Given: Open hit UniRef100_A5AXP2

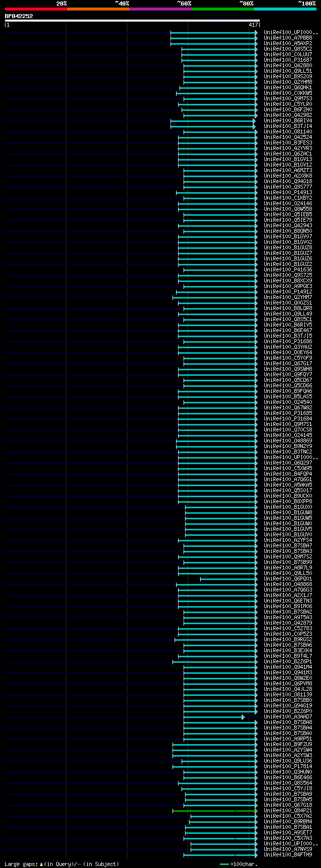Looking at the screenshot, I should 288,43.
